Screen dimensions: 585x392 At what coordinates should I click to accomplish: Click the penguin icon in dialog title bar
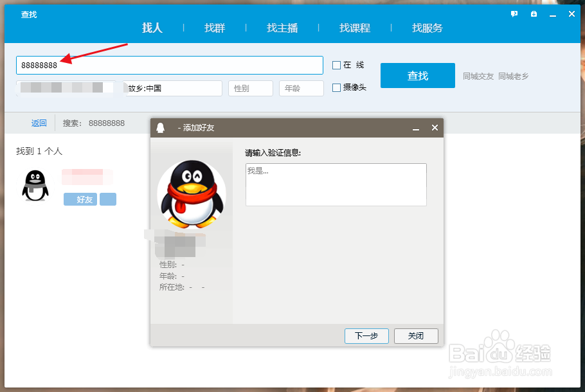[161, 128]
